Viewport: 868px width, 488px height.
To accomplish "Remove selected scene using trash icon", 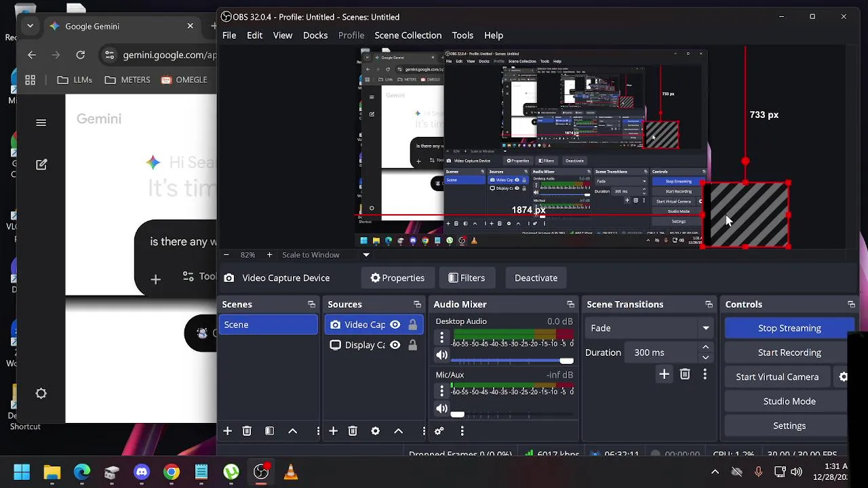I will (x=247, y=431).
